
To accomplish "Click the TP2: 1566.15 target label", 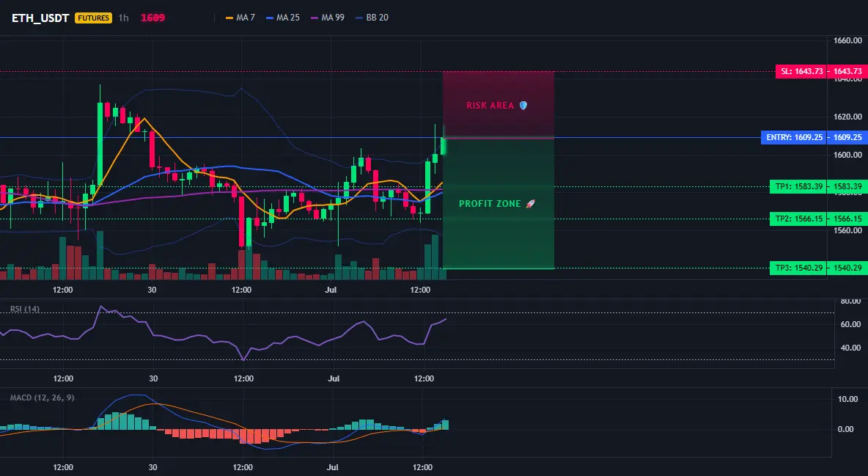I will tap(798, 219).
